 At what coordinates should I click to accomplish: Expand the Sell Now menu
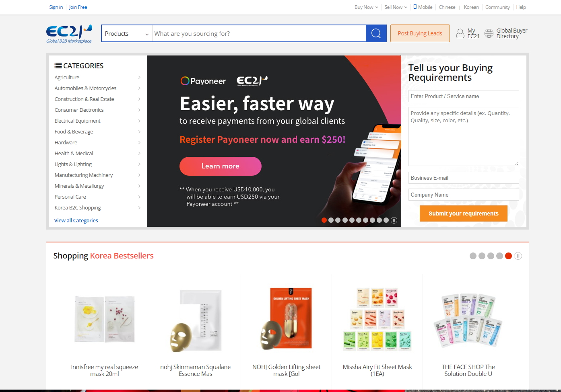click(396, 7)
